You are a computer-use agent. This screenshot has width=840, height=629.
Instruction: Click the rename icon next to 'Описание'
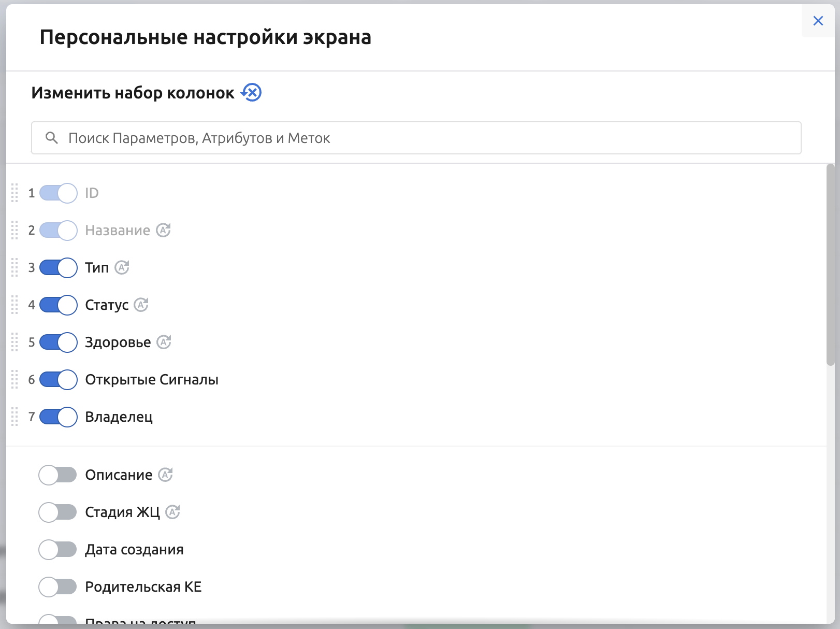[165, 474]
